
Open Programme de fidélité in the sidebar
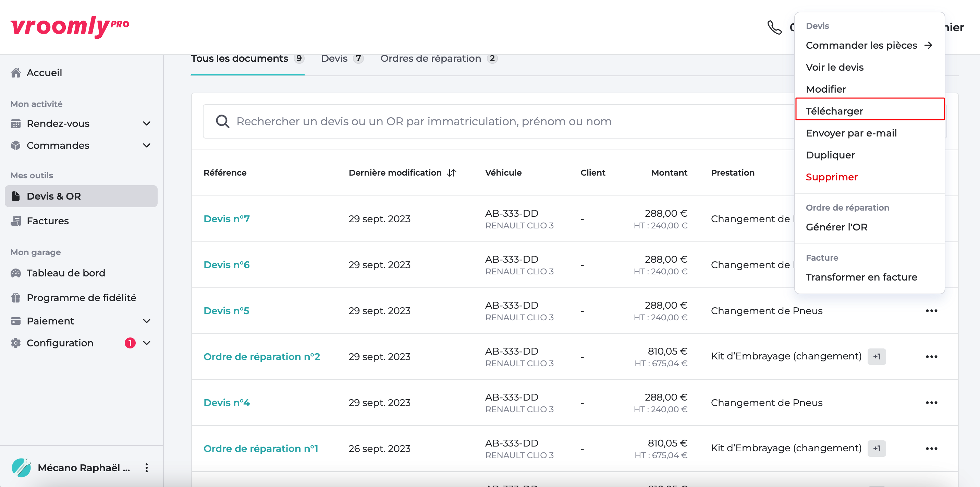pyautogui.click(x=81, y=298)
